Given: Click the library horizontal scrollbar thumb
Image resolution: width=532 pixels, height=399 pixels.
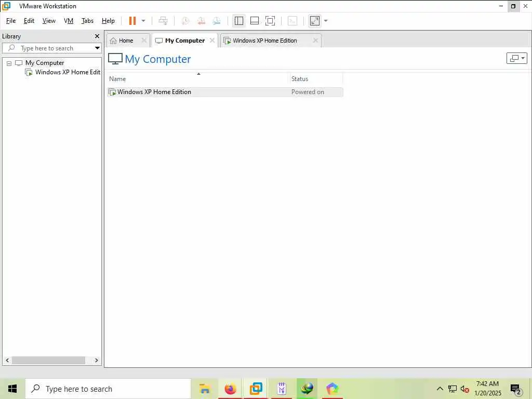Looking at the screenshot, I should pyautogui.click(x=48, y=361).
